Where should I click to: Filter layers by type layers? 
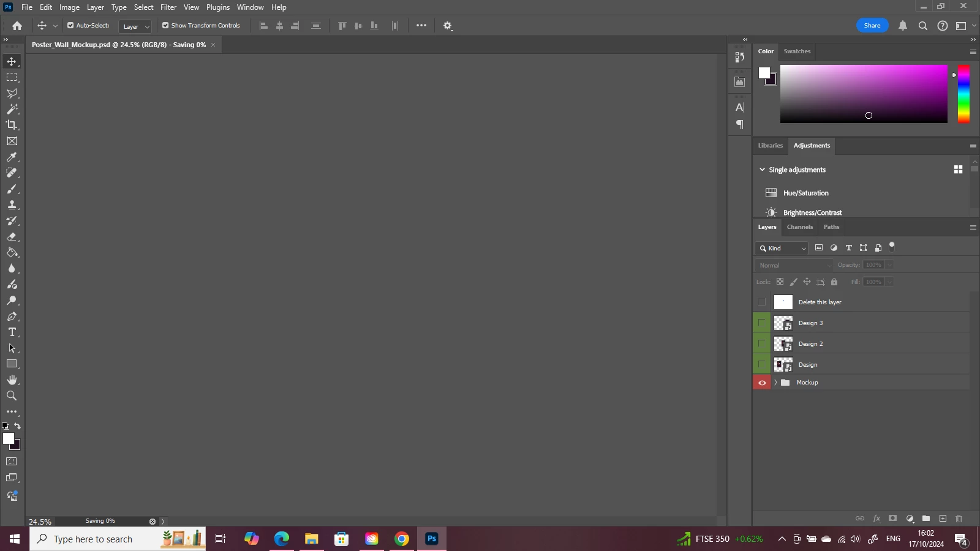click(x=848, y=248)
